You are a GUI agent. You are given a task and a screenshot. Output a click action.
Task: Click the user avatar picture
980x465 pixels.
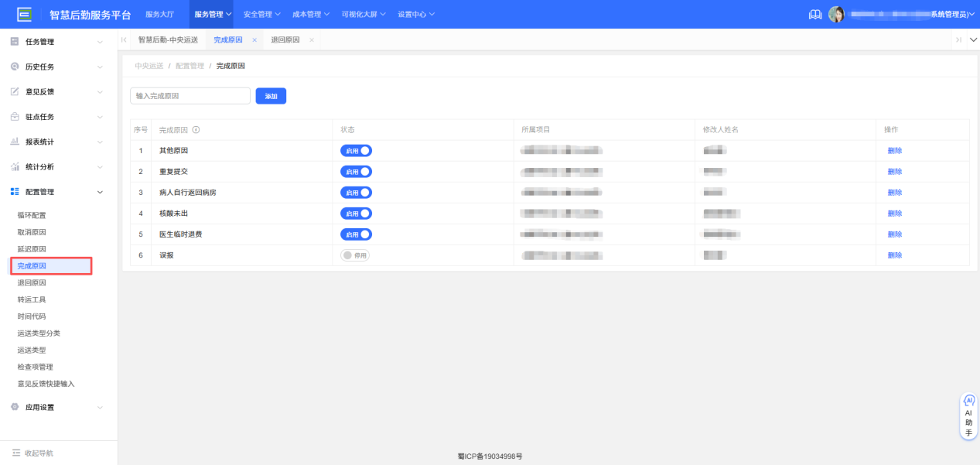coord(836,15)
